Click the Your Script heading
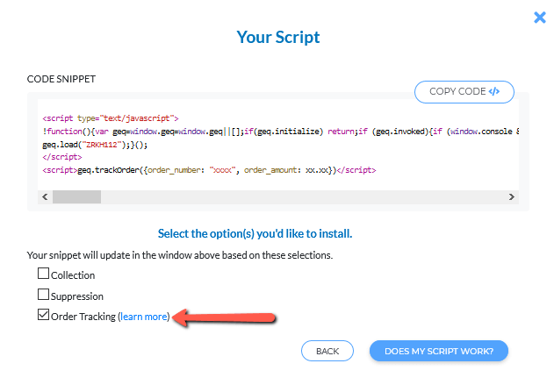554x392 pixels. pos(278,37)
